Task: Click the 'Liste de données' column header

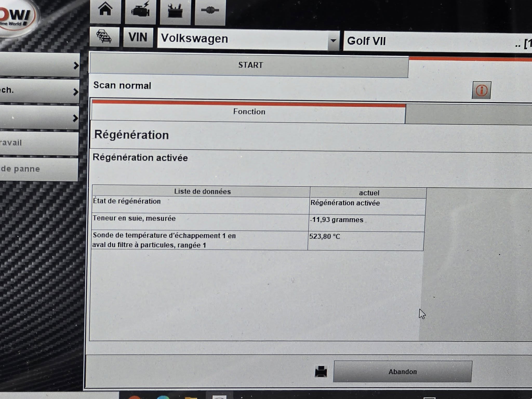Action: coord(201,192)
